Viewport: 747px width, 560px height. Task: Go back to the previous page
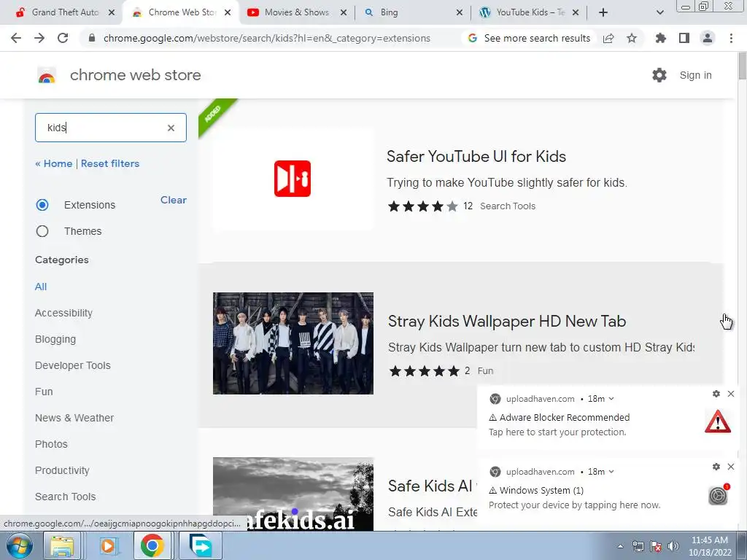click(x=16, y=38)
